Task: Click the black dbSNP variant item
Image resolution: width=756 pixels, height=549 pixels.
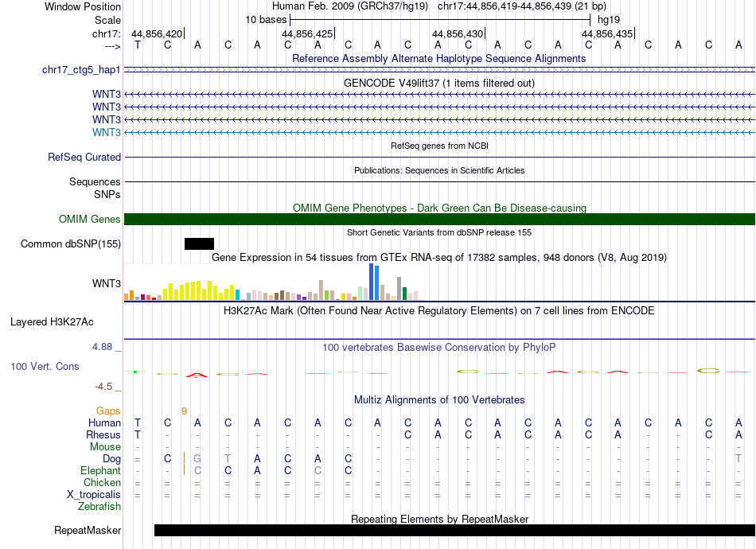Action: pos(199,244)
